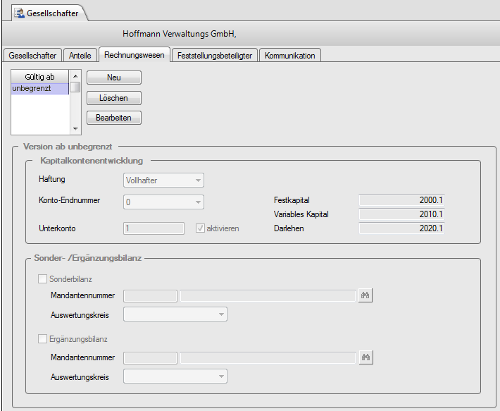
Task: Click the Unterkonto input field
Action: [x=154, y=228]
